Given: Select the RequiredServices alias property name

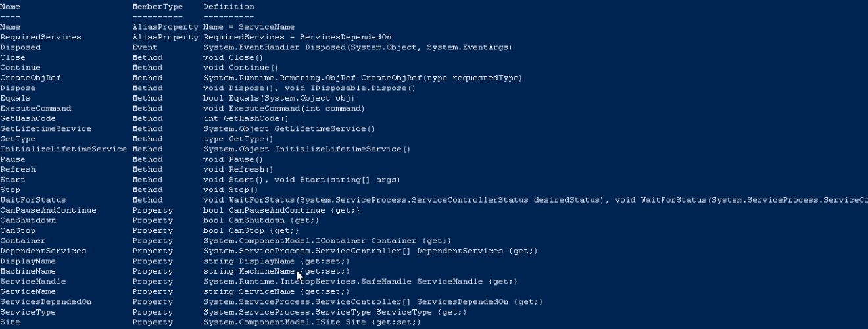Looking at the screenshot, I should (41, 37).
